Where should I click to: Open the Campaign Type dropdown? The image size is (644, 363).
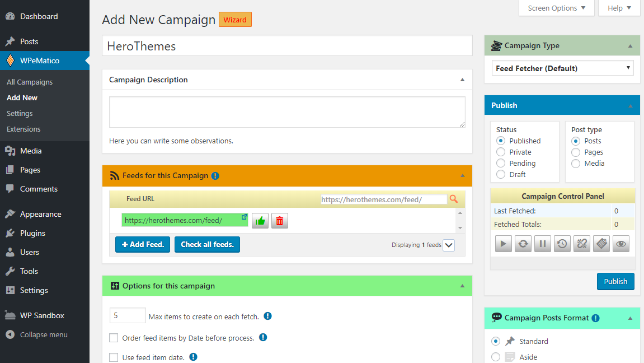pyautogui.click(x=562, y=68)
